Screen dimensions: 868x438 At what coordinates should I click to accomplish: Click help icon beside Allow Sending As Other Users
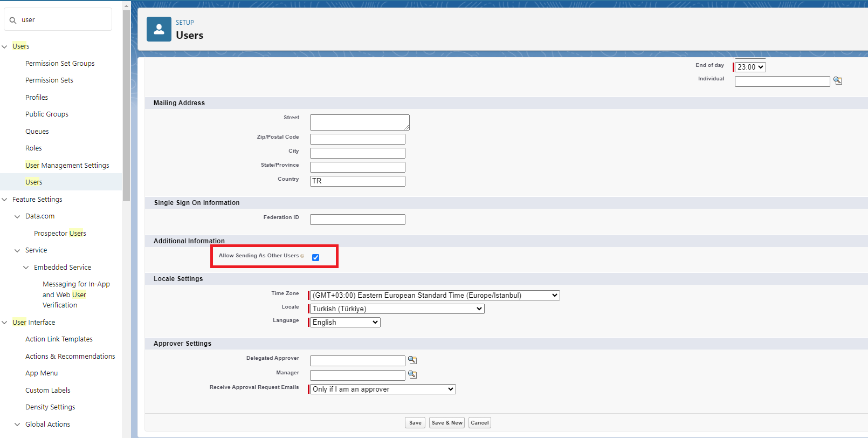(x=302, y=256)
